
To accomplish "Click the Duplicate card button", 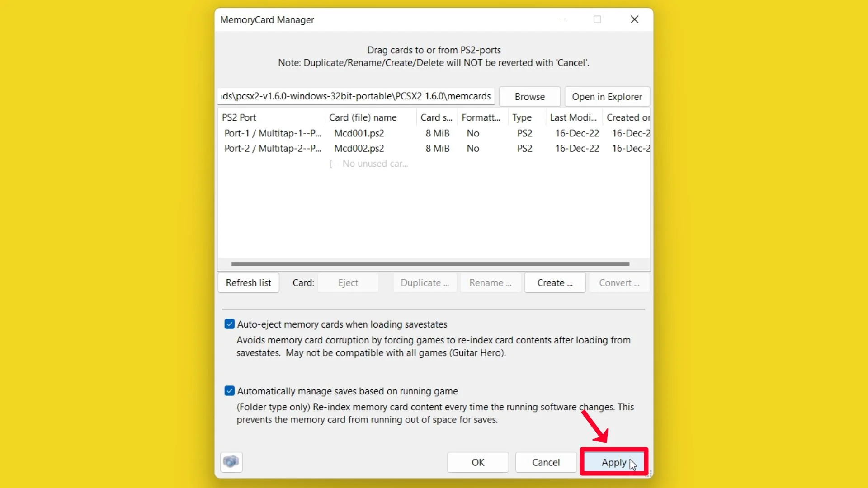I will click(424, 282).
